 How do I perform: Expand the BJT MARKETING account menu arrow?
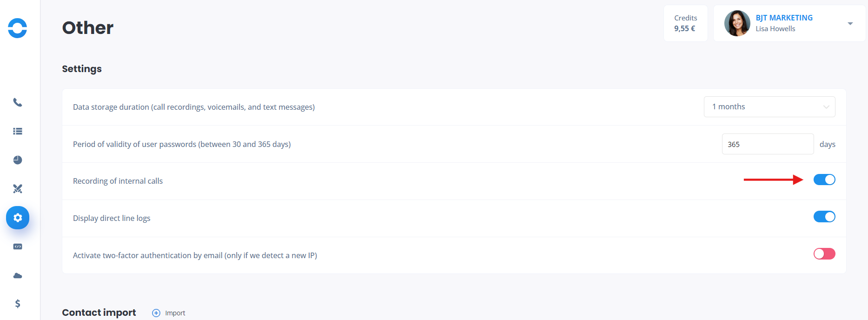coord(850,24)
